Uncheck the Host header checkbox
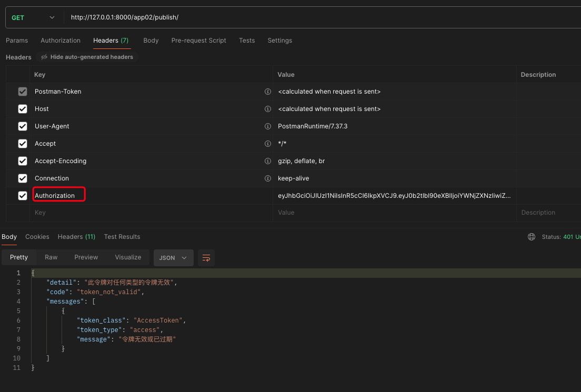The width and height of the screenshot is (581, 392). tap(23, 109)
